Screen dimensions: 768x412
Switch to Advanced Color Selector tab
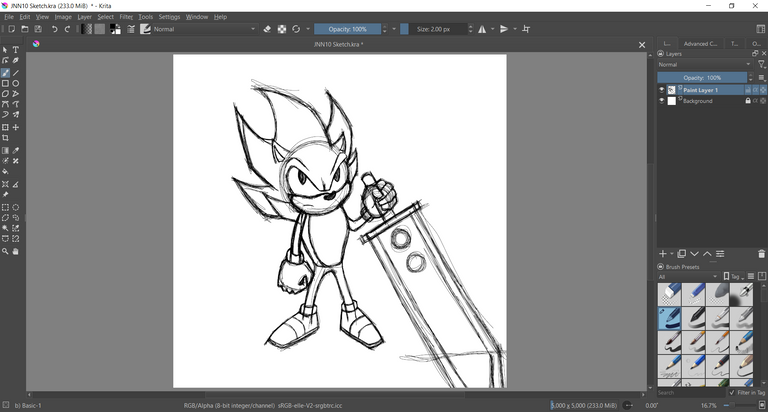[x=700, y=44]
